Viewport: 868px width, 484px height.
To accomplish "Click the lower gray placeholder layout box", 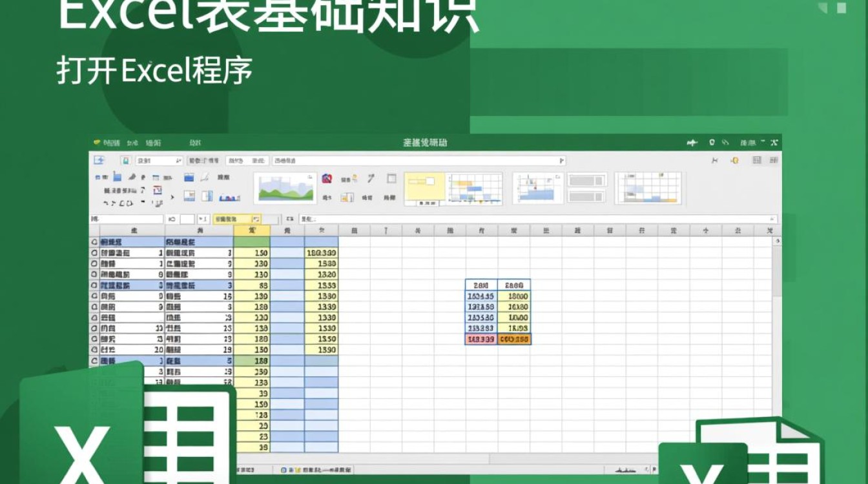I will coord(587,197).
